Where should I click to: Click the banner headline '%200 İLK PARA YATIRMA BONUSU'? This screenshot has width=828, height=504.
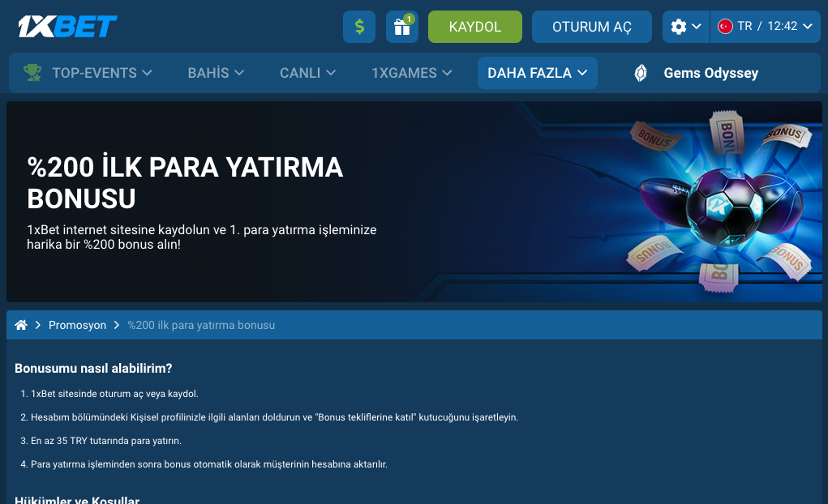(185, 182)
